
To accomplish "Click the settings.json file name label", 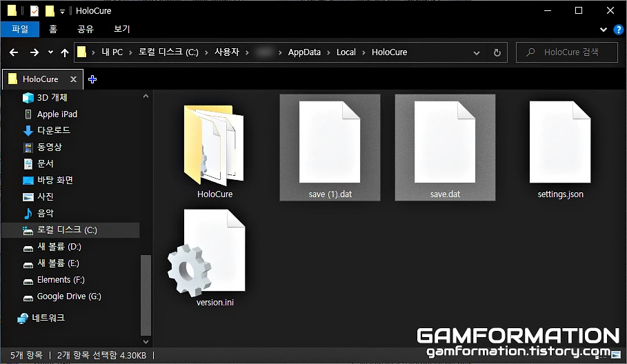I will 560,194.
